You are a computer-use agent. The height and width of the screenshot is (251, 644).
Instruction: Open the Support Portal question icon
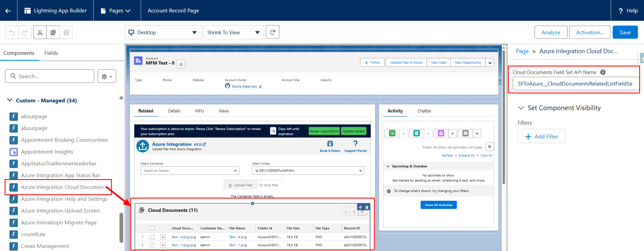[x=355, y=144]
